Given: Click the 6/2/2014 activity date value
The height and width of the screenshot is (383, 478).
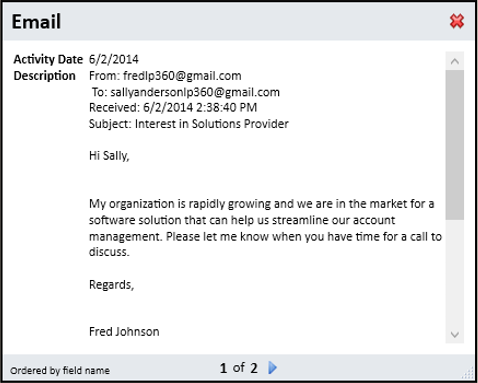Looking at the screenshot, I should [x=114, y=59].
